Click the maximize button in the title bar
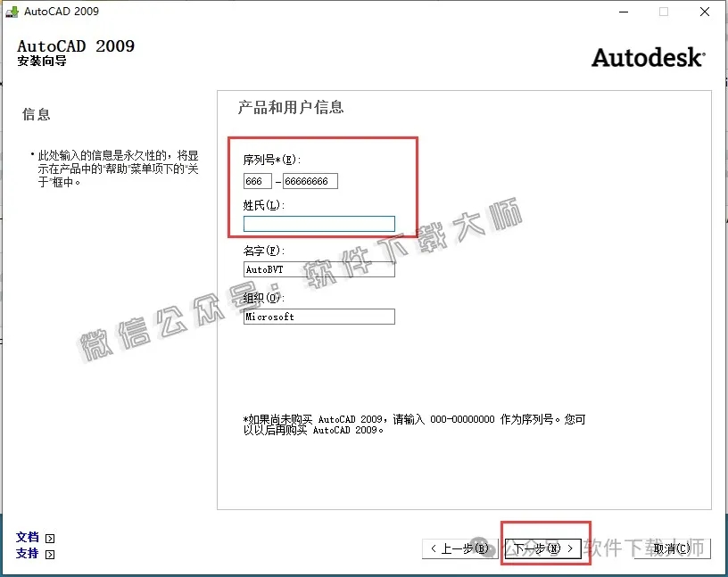The width and height of the screenshot is (728, 577). click(x=662, y=12)
